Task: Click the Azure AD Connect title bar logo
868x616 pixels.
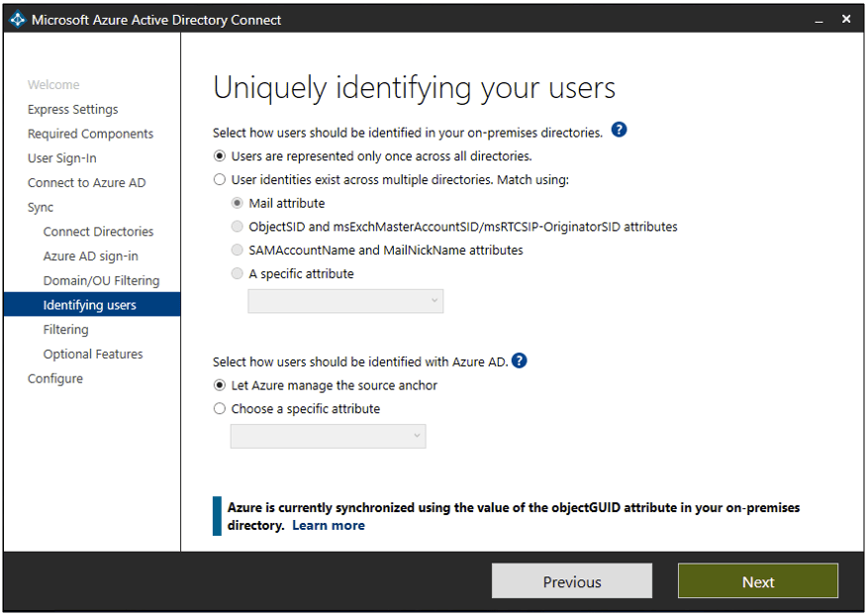Action: 17,20
